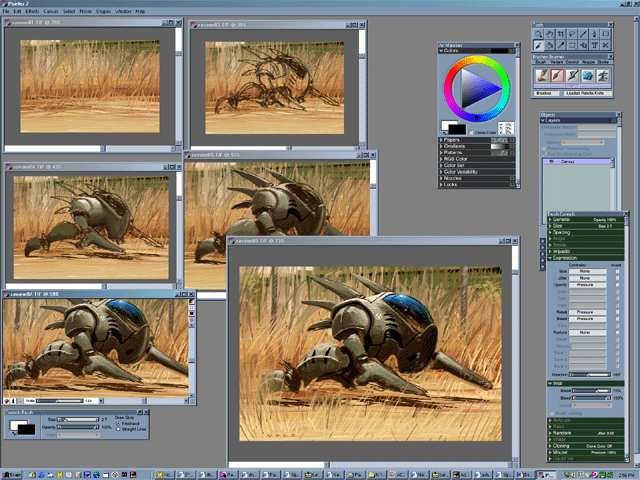The width and height of the screenshot is (640, 480).
Task: Toggle Invert checkbox for Size row
Action: [617, 271]
